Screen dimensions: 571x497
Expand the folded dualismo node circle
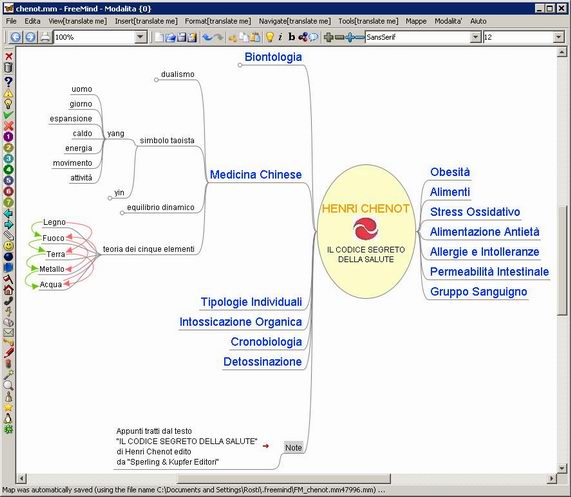point(156,80)
